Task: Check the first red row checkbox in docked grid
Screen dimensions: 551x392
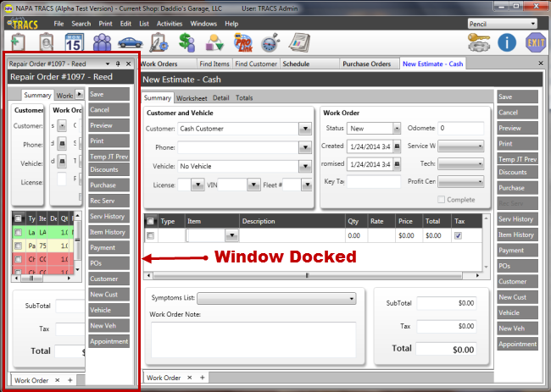Action: click(x=19, y=259)
